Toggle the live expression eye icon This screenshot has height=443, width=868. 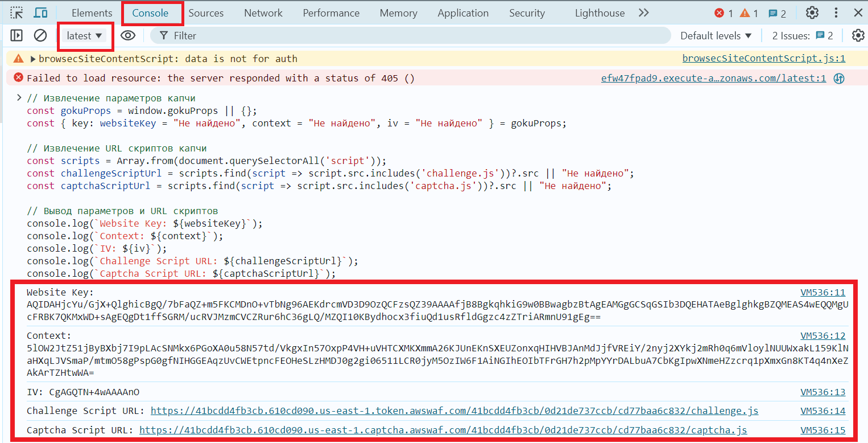click(128, 35)
